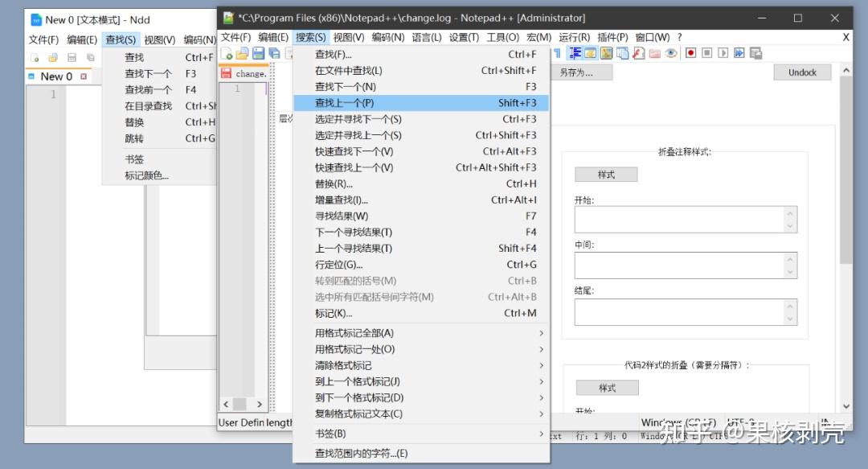Image resolution: width=868 pixels, height=469 pixels.
Task: Click the Save icon in Ndd toolbar
Action: pos(72,57)
